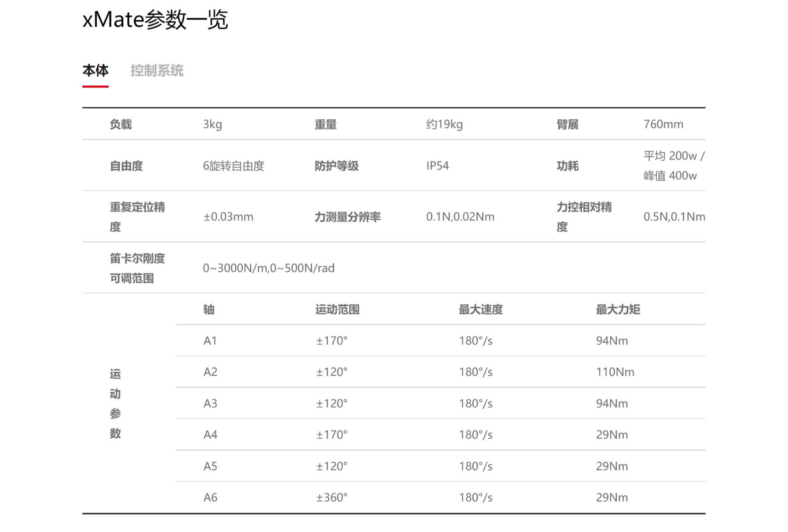Screen dimensions: 788x532
Task: Select the 自由度 label
Action: click(x=127, y=166)
